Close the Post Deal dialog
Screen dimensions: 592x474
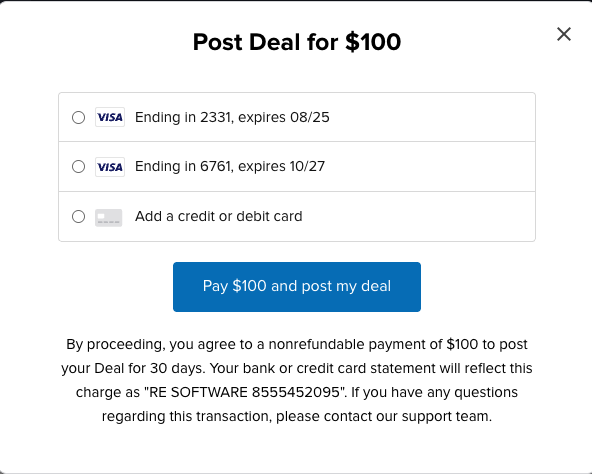(564, 34)
